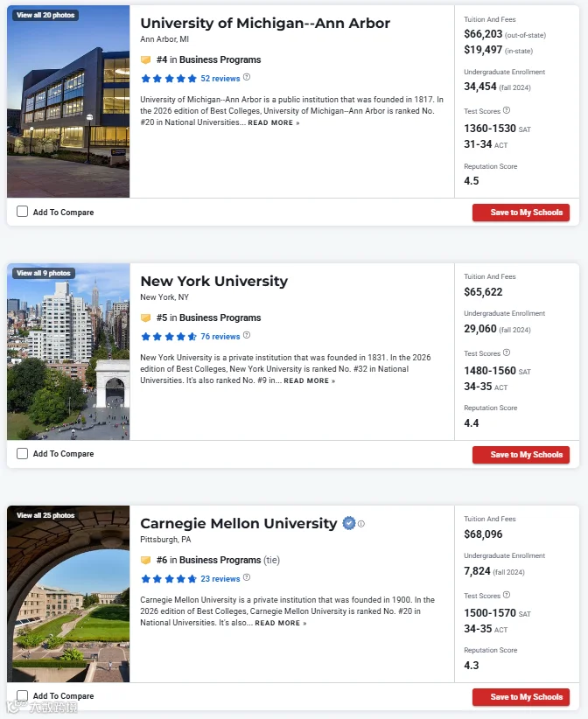The image size is (588, 719).
Task: Save New York University to My Schools
Action: 521,455
